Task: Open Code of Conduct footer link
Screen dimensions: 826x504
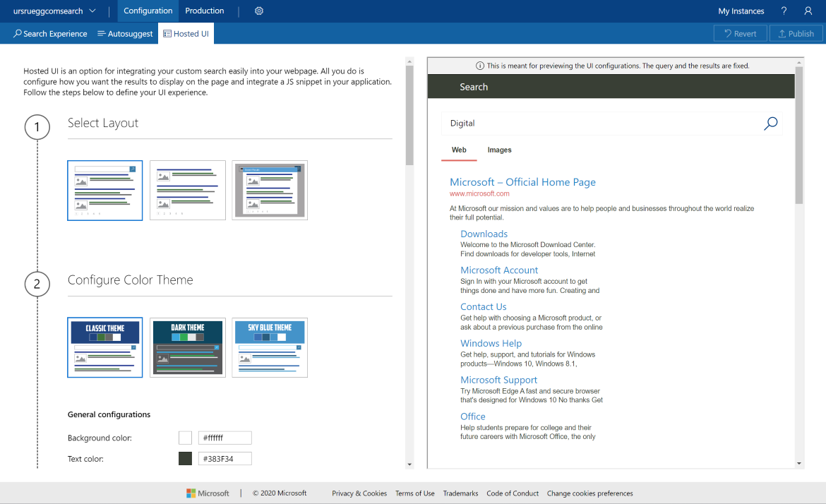Action: [513, 493]
